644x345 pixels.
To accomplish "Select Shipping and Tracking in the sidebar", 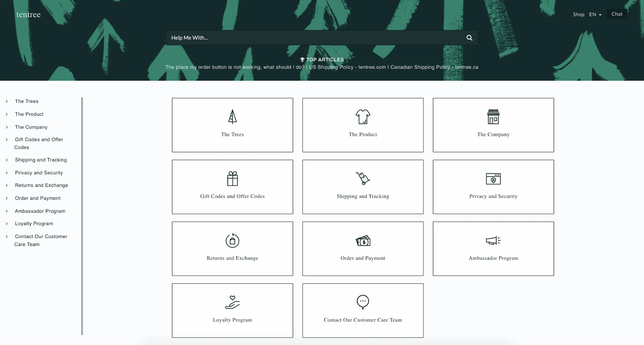I will [x=41, y=160].
